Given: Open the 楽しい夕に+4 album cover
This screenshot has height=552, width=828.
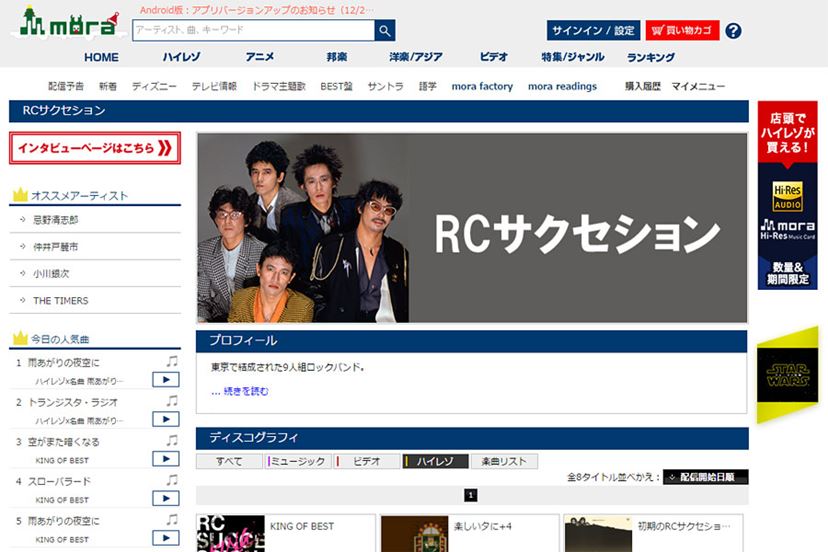Looking at the screenshot, I should tap(415, 534).
